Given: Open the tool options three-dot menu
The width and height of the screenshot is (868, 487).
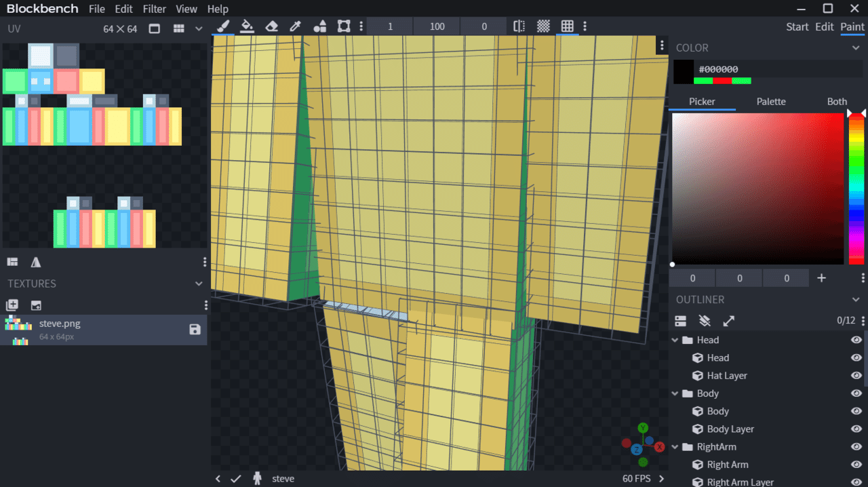Looking at the screenshot, I should (x=361, y=26).
